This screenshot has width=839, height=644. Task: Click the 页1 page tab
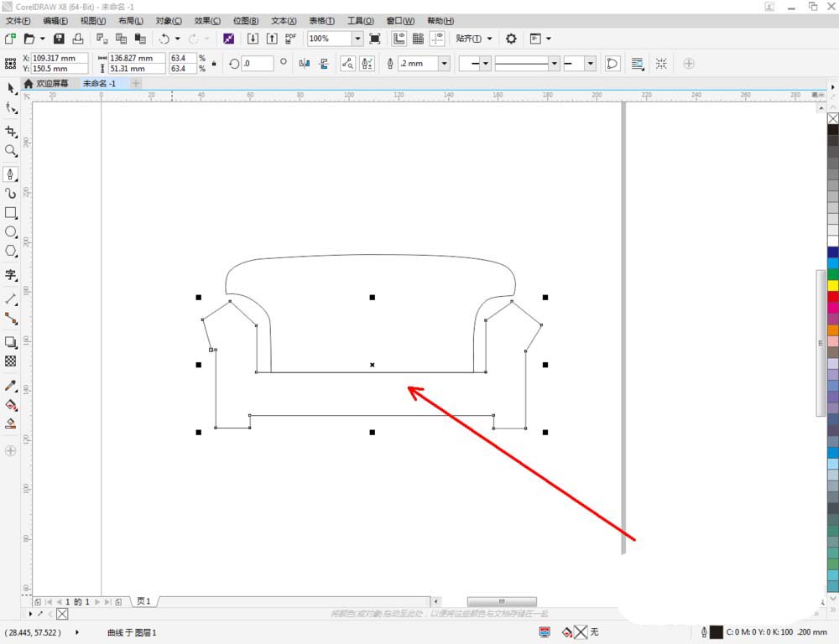point(144,601)
